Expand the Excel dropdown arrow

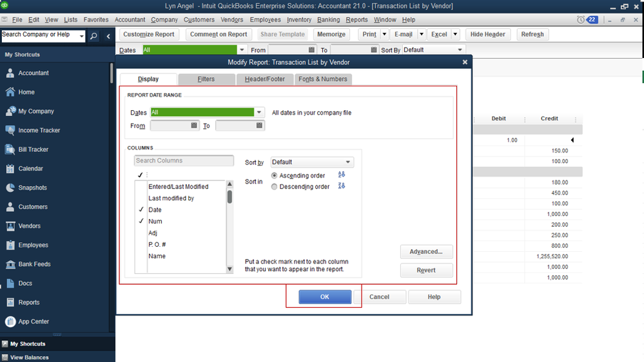[x=455, y=35]
